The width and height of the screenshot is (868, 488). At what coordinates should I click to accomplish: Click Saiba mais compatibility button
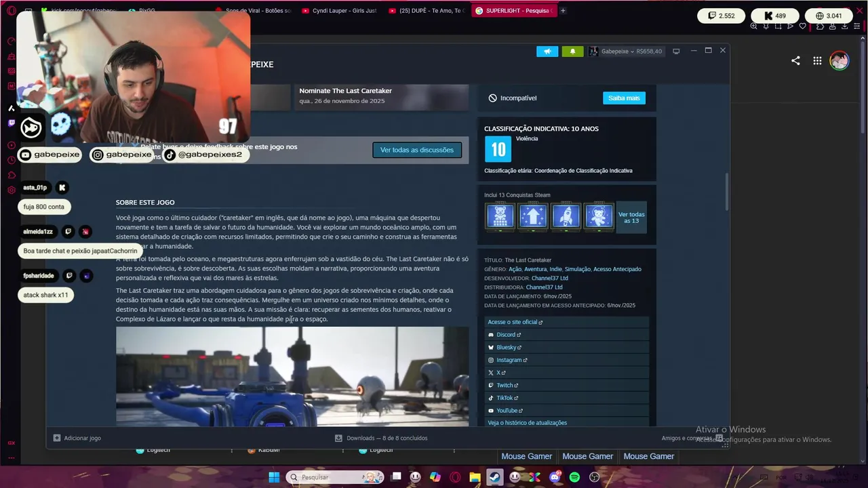click(624, 98)
